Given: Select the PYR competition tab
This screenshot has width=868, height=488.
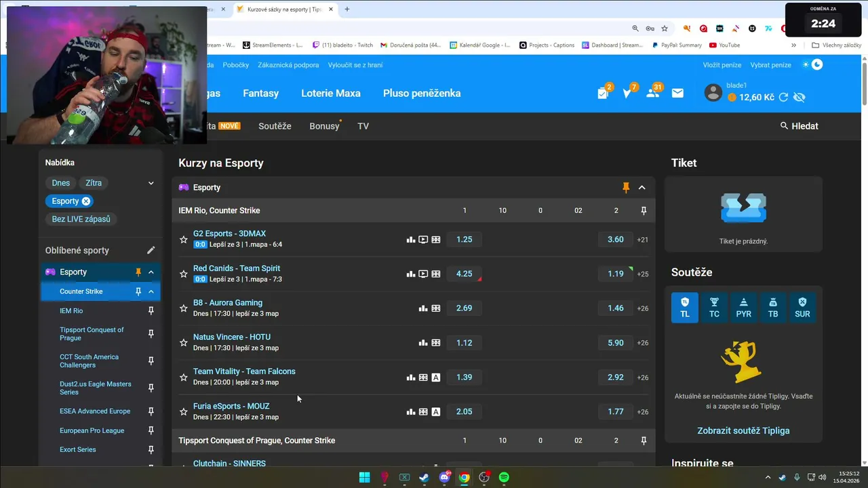Looking at the screenshot, I should (x=744, y=308).
